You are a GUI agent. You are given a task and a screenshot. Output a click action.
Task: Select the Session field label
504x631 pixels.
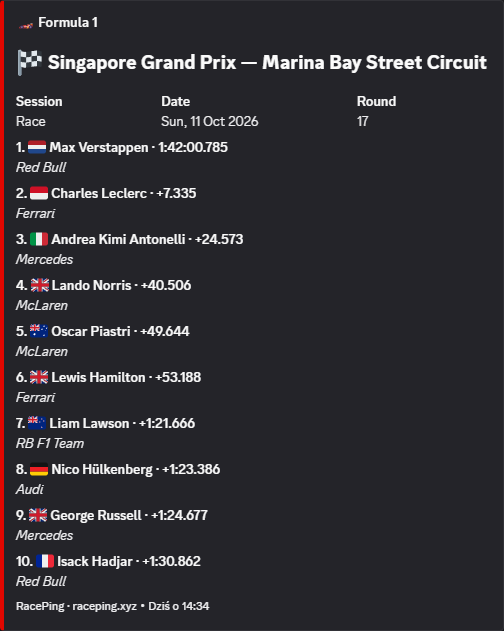click(39, 101)
